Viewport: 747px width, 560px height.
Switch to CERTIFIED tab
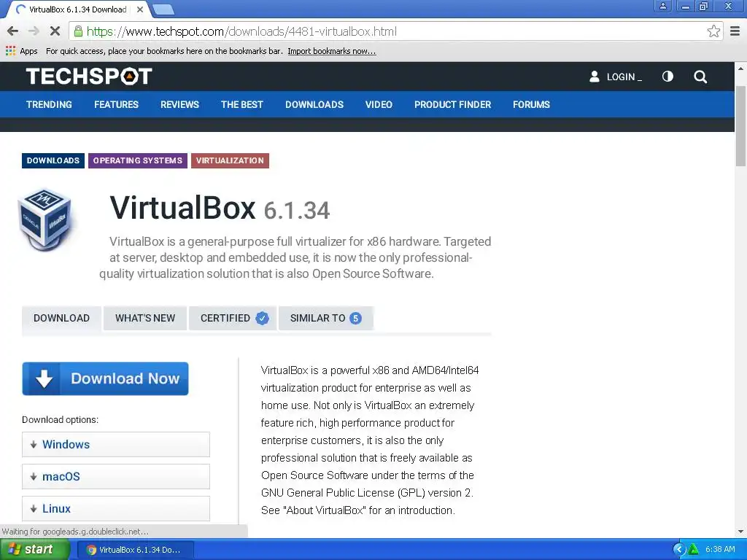pos(233,318)
